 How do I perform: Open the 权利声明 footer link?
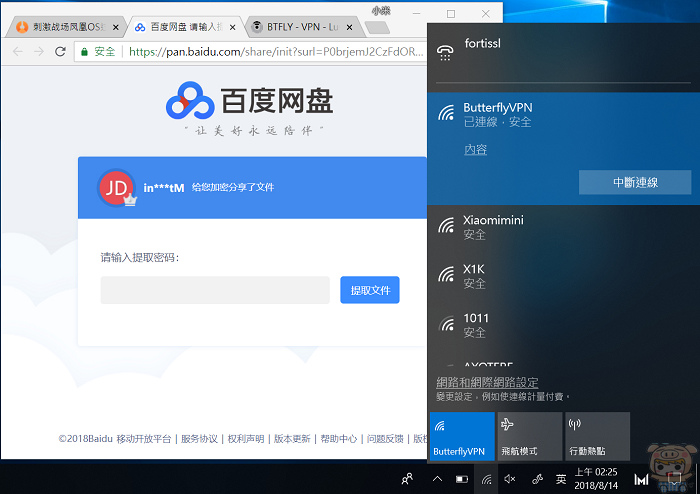coord(246,439)
